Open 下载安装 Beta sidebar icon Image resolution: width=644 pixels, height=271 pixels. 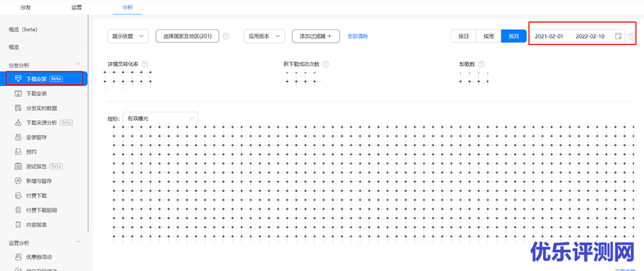[18, 78]
